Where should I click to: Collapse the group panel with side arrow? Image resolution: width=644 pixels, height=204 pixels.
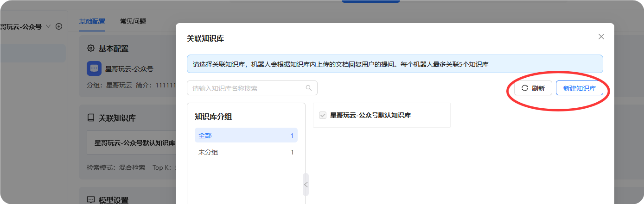[306, 185]
